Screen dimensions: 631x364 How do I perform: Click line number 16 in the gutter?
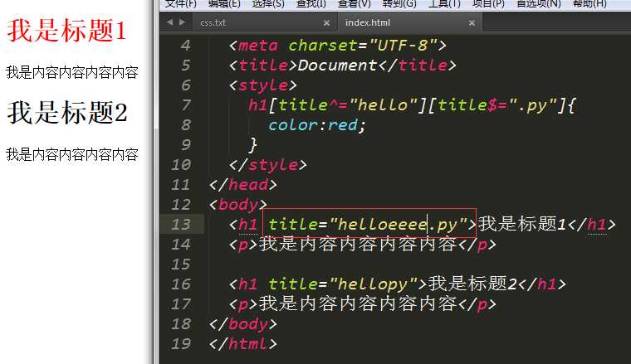pos(181,284)
